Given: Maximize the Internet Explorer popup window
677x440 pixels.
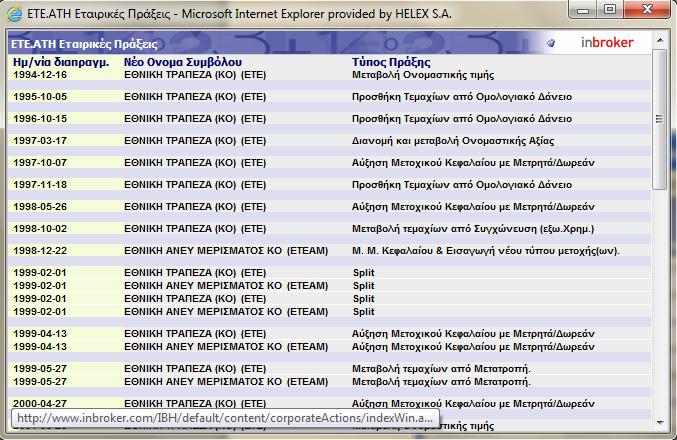Looking at the screenshot, I should (x=610, y=9).
